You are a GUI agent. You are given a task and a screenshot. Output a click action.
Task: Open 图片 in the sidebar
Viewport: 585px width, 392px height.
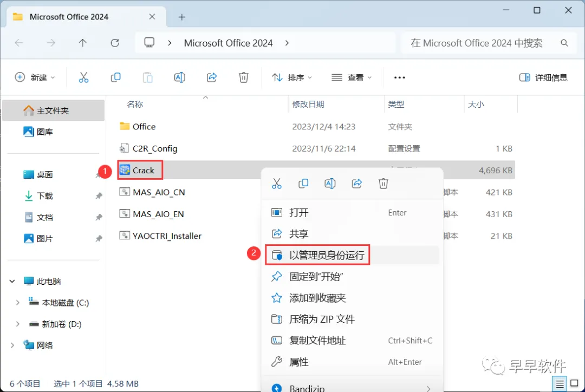[x=53, y=238]
